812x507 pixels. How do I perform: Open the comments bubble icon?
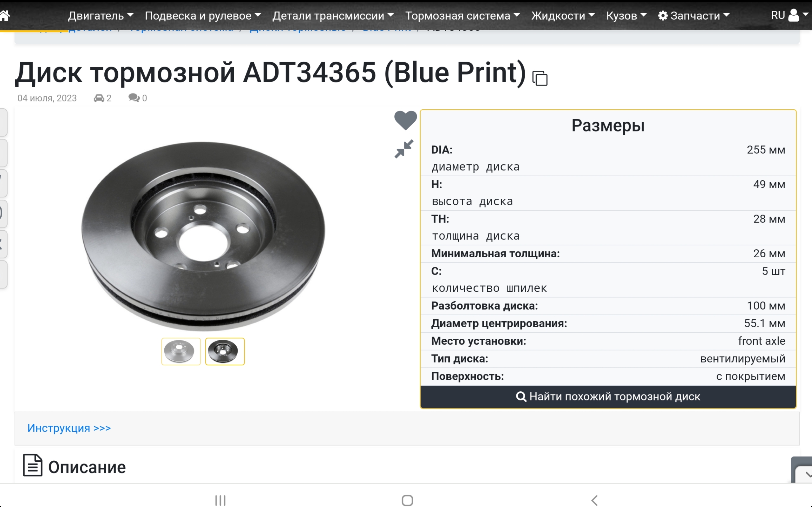pyautogui.click(x=134, y=98)
